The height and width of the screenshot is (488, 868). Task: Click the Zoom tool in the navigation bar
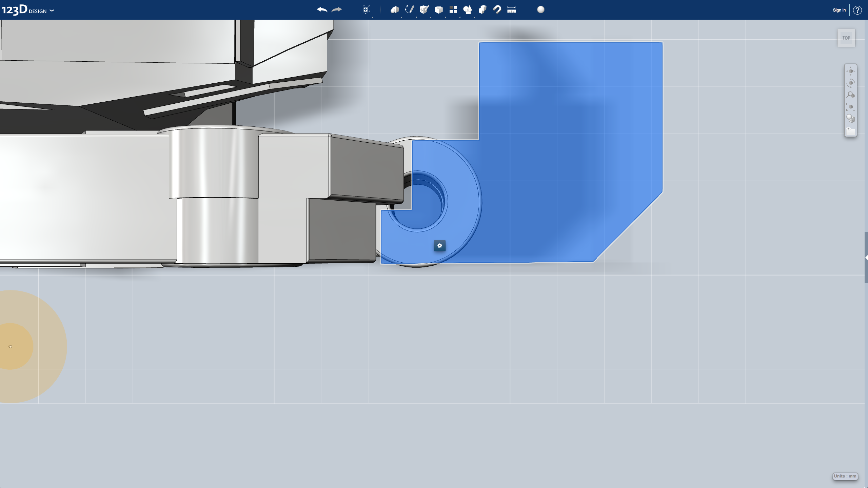coord(851,94)
